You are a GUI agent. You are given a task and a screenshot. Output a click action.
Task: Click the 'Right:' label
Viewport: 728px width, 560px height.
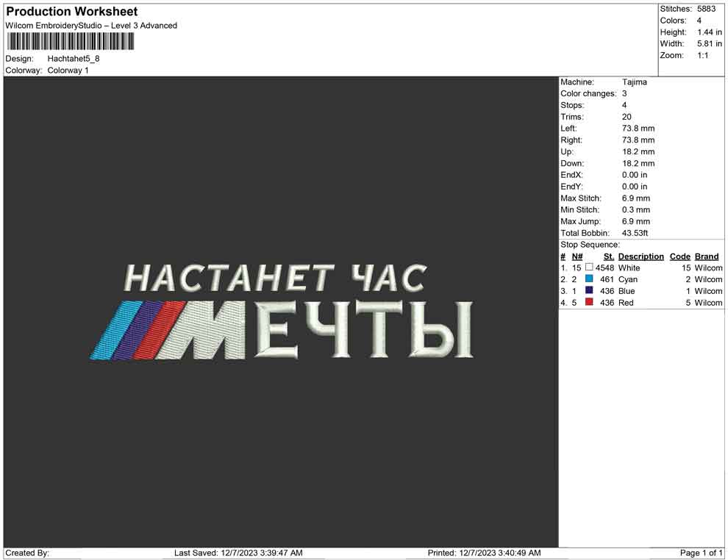point(571,140)
